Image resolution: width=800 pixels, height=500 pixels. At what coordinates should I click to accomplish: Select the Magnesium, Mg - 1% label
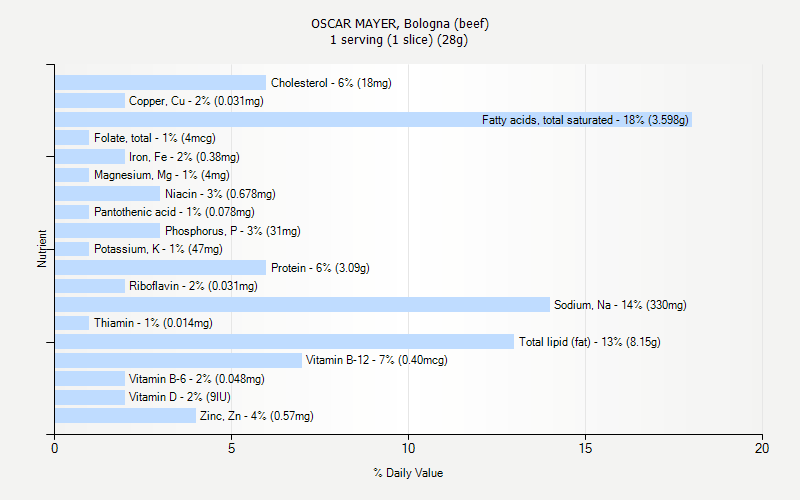[x=162, y=175]
